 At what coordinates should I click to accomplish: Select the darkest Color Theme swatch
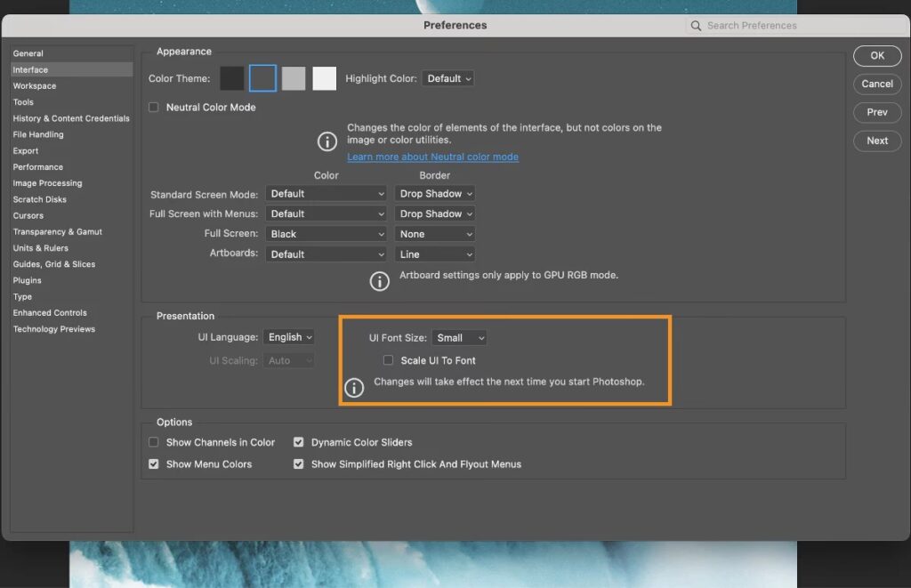click(231, 78)
